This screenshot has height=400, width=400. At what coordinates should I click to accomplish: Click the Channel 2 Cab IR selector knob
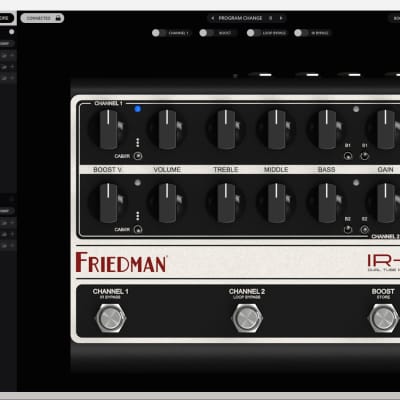[x=138, y=229]
